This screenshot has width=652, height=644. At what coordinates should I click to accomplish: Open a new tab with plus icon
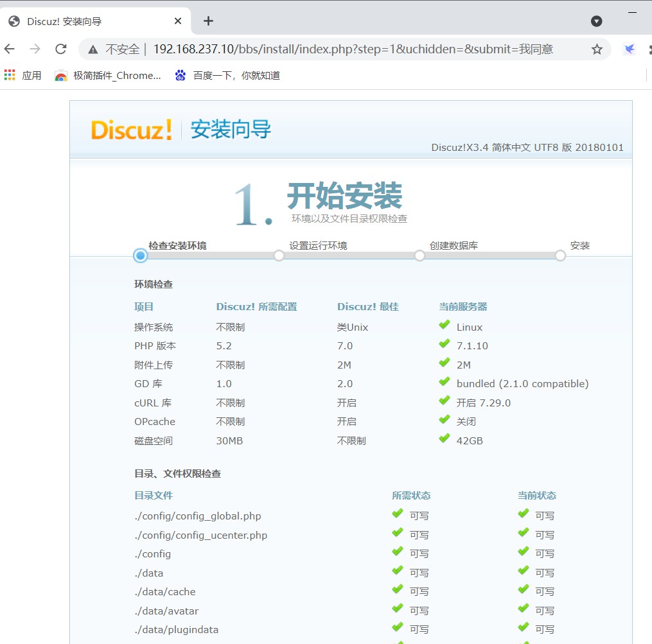(x=208, y=21)
